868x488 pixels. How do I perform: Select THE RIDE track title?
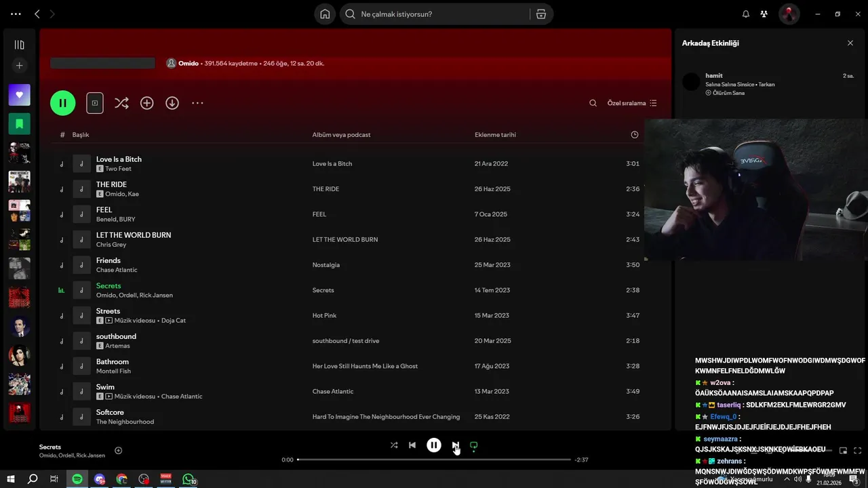pos(111,184)
